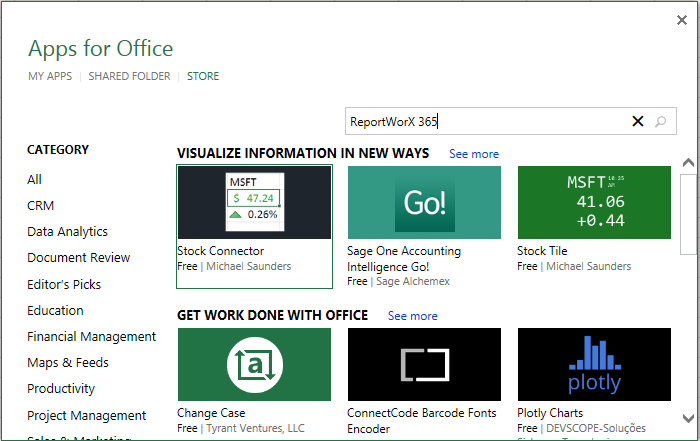Click See more for Get Work Done
Image resolution: width=700 pixels, height=441 pixels.
point(412,316)
